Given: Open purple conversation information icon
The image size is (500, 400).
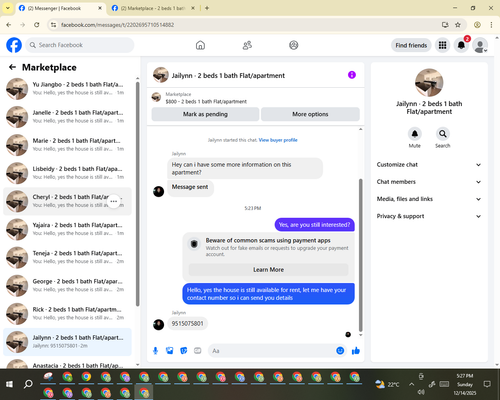Looking at the screenshot, I should coord(352,75).
